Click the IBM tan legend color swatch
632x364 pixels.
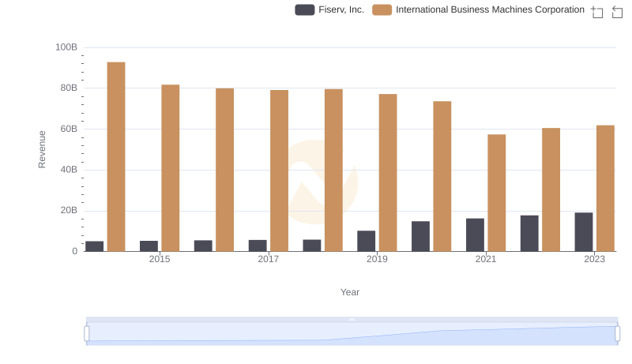[x=382, y=9]
